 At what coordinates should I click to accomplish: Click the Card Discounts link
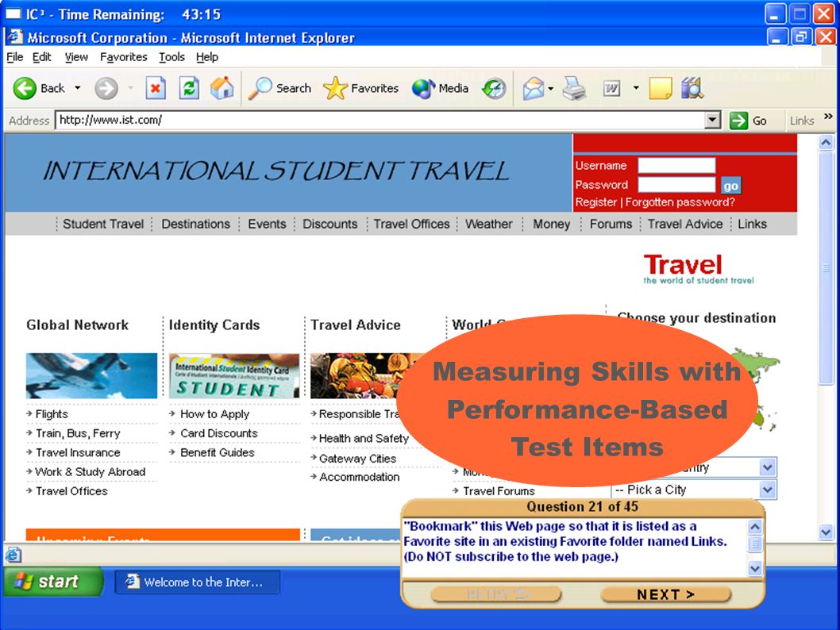click(219, 433)
